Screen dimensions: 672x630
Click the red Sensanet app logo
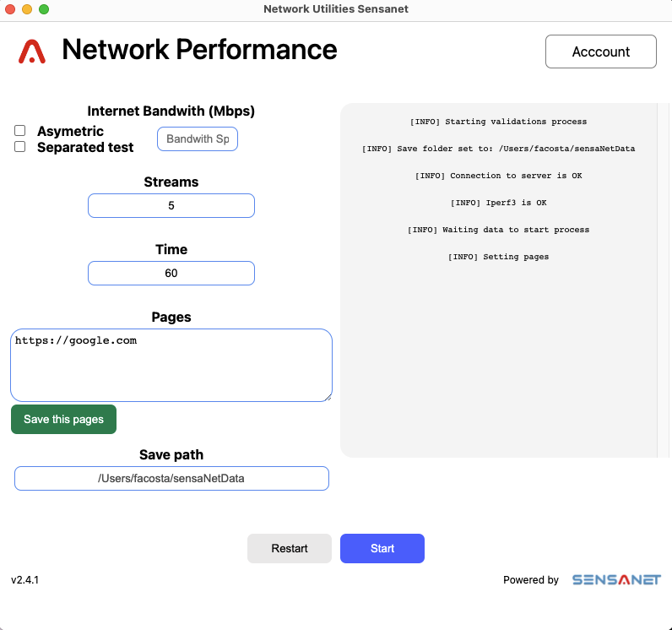[x=32, y=52]
